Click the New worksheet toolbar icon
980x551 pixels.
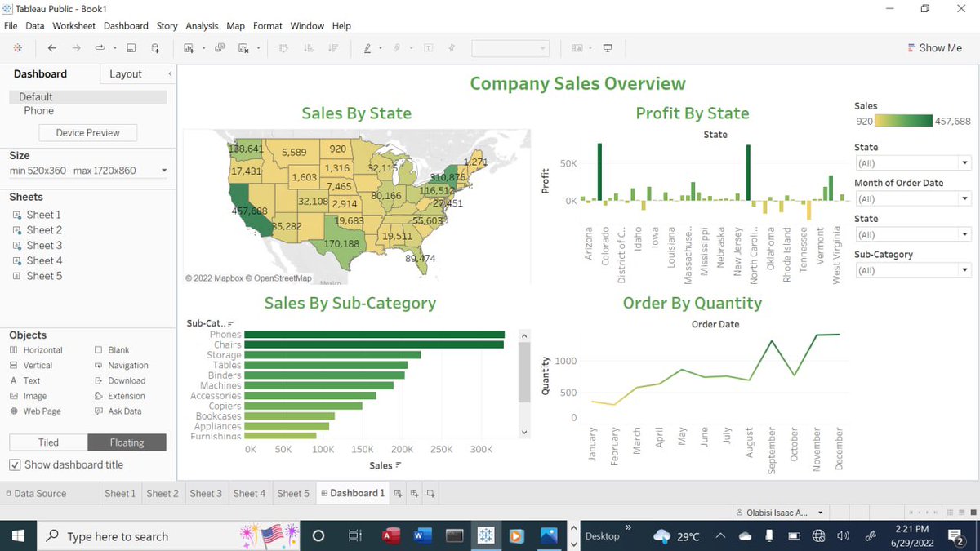coord(189,48)
